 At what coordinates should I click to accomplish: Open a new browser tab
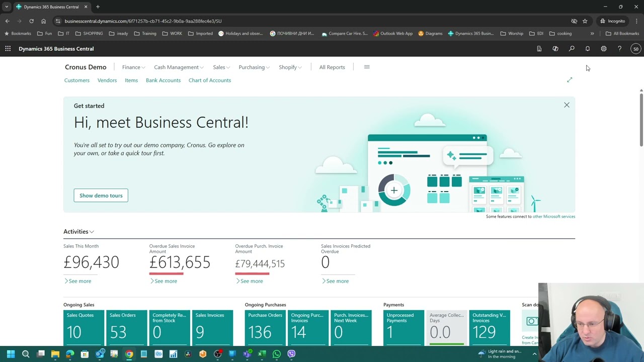tap(98, 7)
